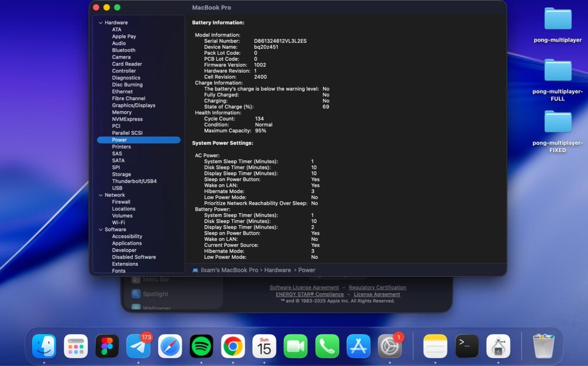Select Power in sidebar
588x366 pixels.
[139, 140]
